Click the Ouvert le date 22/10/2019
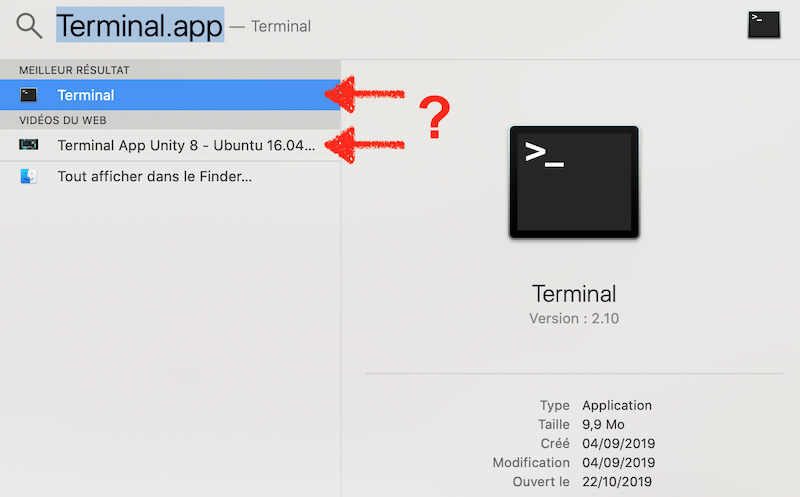Image resolution: width=800 pixels, height=497 pixels. [620, 481]
